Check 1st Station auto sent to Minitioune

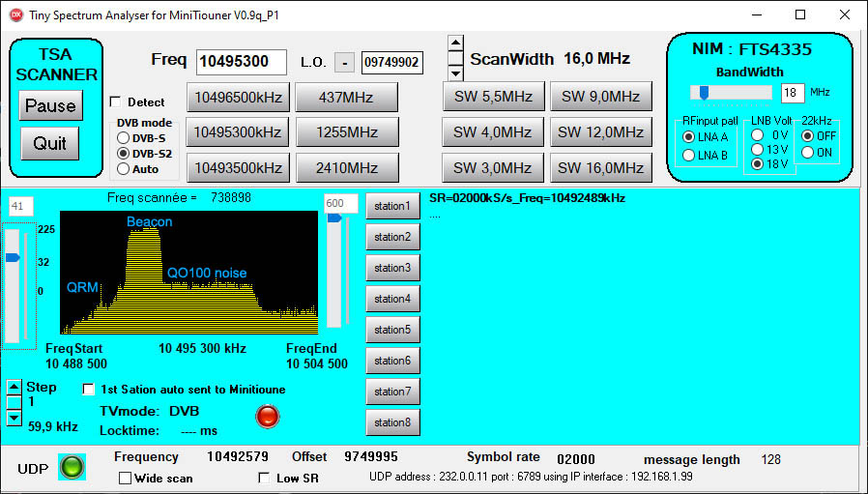pos(89,390)
